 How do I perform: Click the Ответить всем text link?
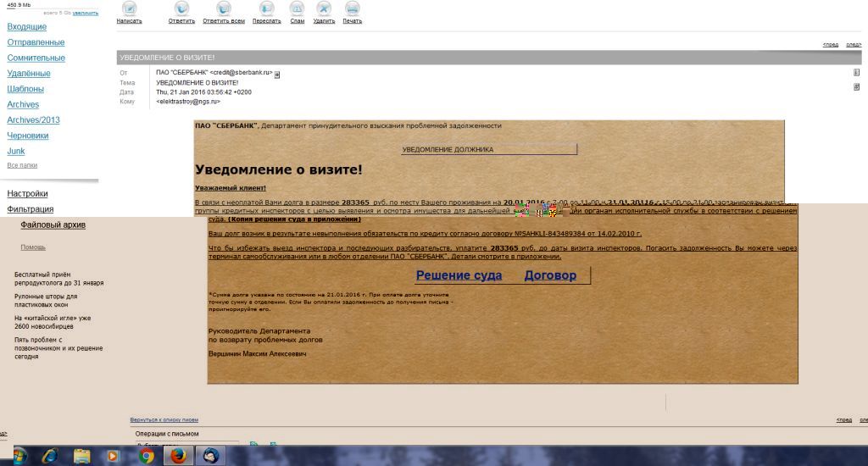[x=224, y=21]
